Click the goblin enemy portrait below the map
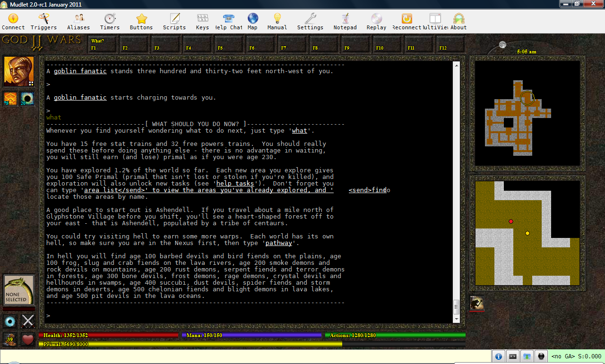 477,303
